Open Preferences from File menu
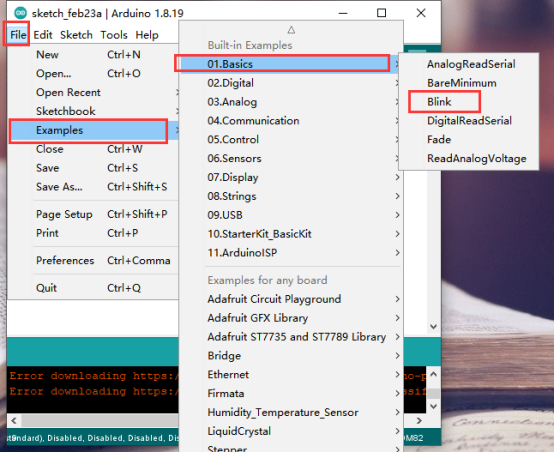554x452 pixels. click(93, 260)
